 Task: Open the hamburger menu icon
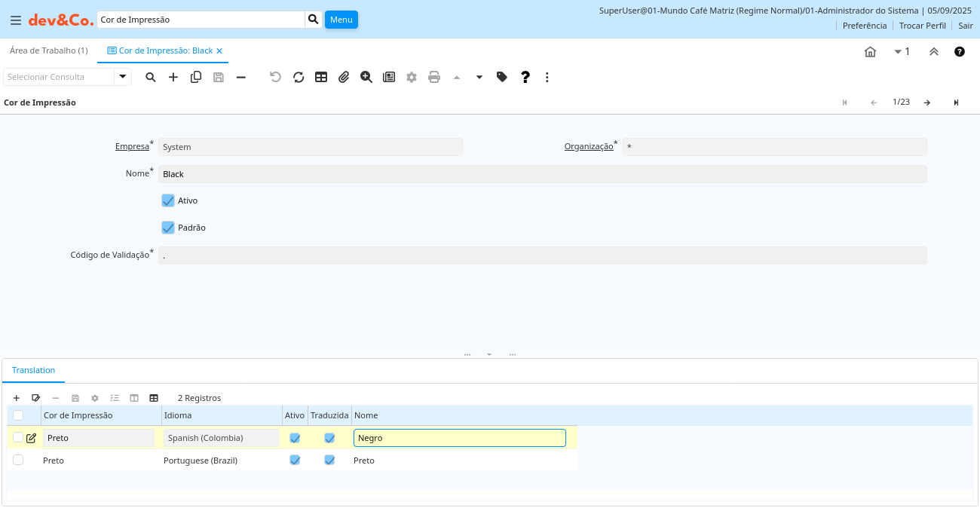(15, 20)
